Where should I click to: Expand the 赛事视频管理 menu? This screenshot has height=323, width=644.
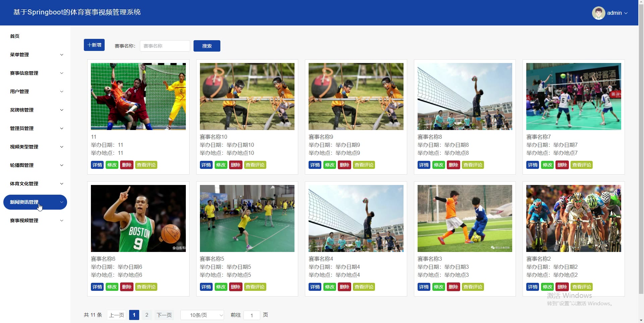[35, 220]
